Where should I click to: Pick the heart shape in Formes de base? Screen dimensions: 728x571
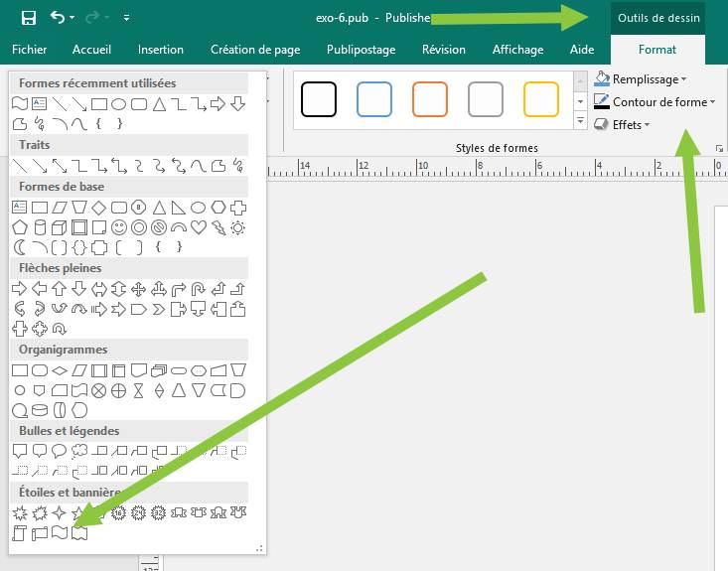(198, 227)
